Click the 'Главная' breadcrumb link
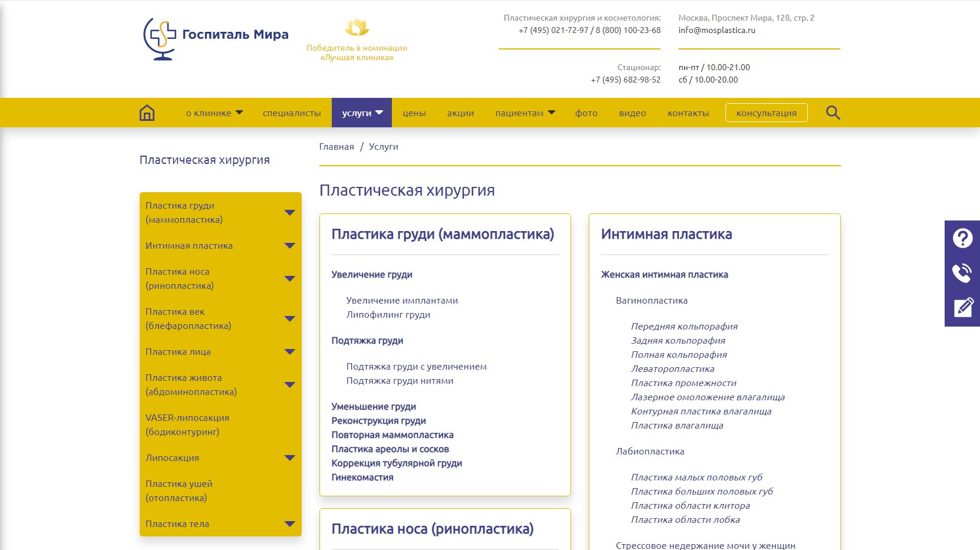The image size is (980, 550). 336,147
